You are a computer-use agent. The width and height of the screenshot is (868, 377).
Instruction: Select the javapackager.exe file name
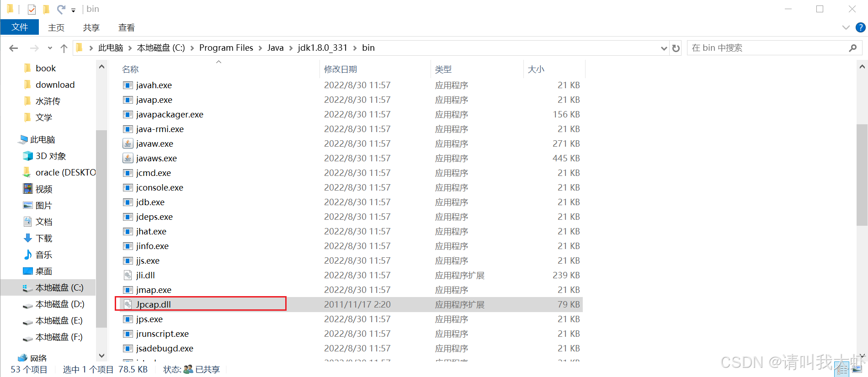(x=170, y=115)
